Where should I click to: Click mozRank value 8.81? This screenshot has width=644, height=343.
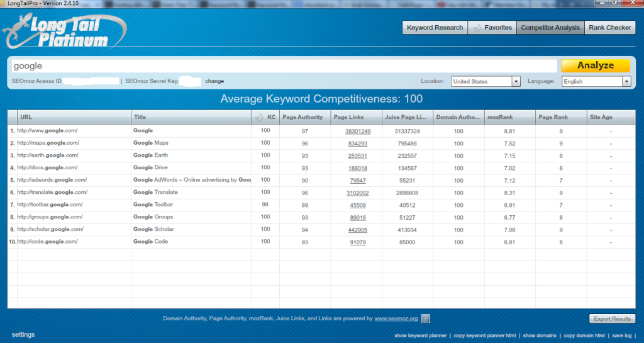tap(509, 132)
